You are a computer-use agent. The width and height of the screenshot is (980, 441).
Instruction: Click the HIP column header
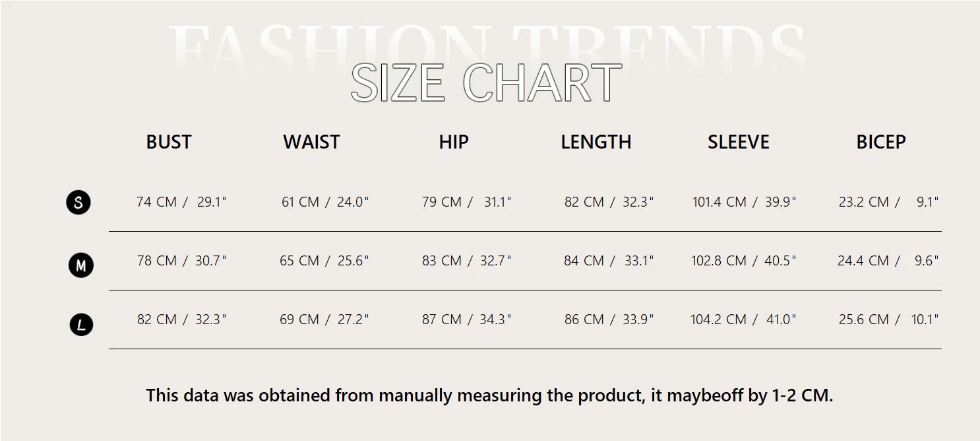(x=454, y=142)
